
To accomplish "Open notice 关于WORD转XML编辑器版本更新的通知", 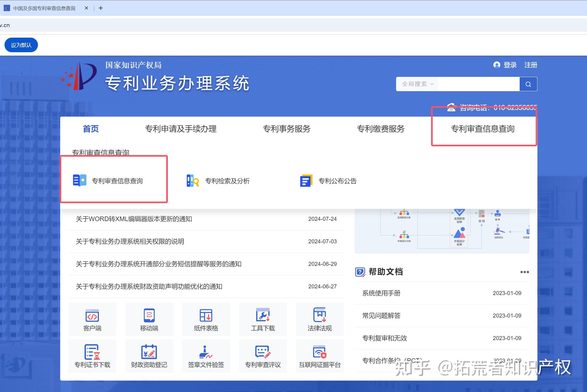I will [134, 219].
